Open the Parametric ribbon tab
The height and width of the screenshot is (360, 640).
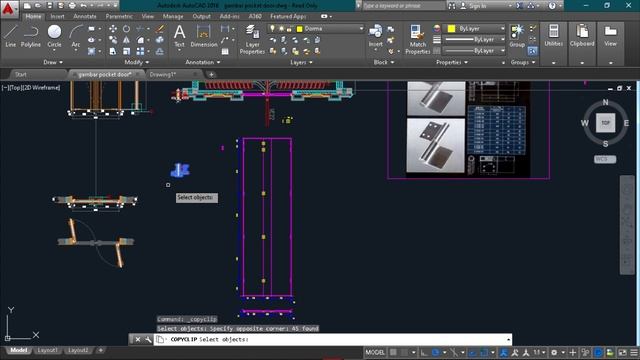(x=119, y=16)
